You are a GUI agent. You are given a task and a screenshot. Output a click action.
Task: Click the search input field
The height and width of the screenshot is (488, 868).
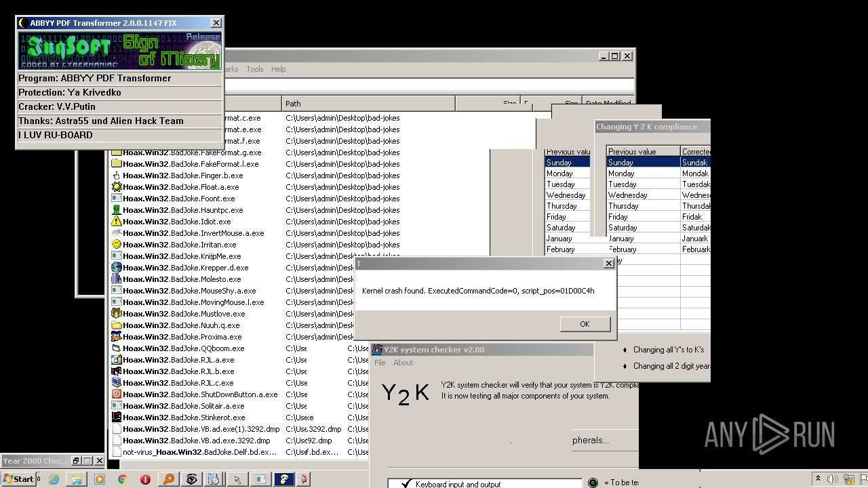(429, 86)
